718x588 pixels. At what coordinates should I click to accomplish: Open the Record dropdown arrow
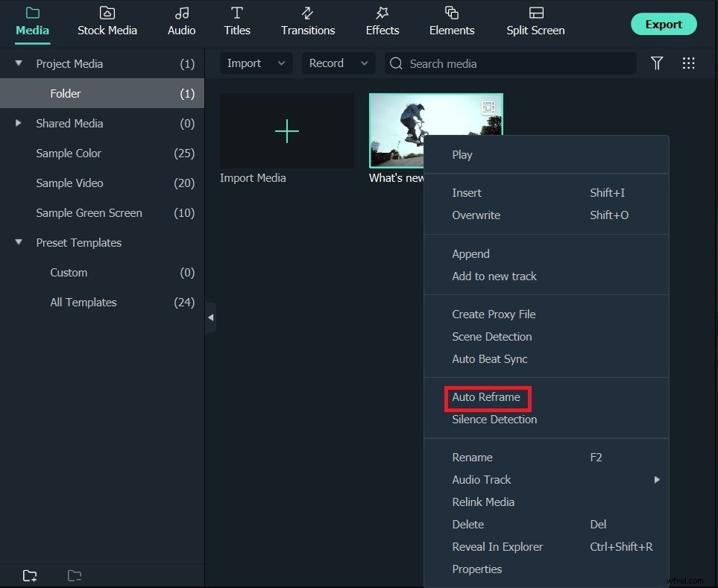click(x=365, y=63)
